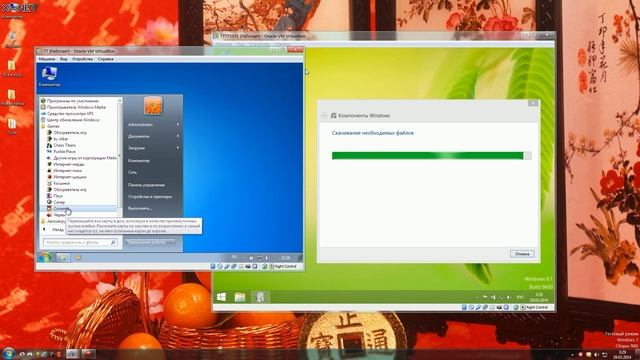
Task: Close the Компоненты Windows dialog
Action: [x=533, y=103]
